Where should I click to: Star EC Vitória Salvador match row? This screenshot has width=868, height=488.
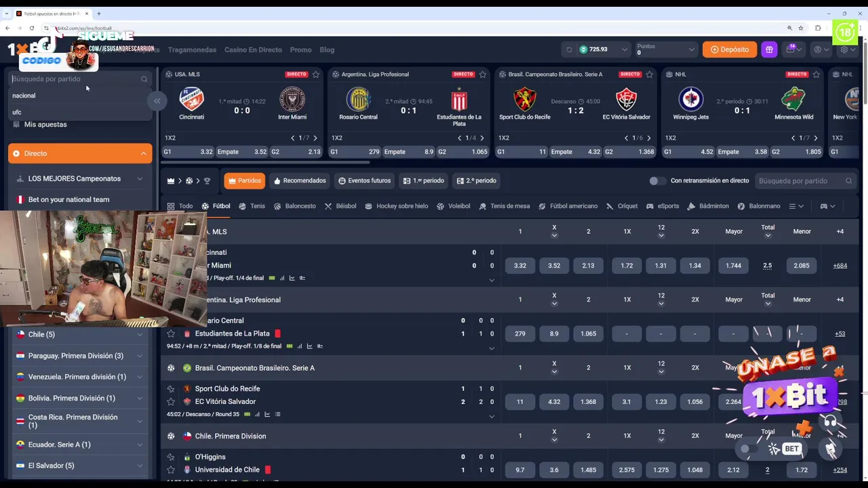pyautogui.click(x=171, y=401)
